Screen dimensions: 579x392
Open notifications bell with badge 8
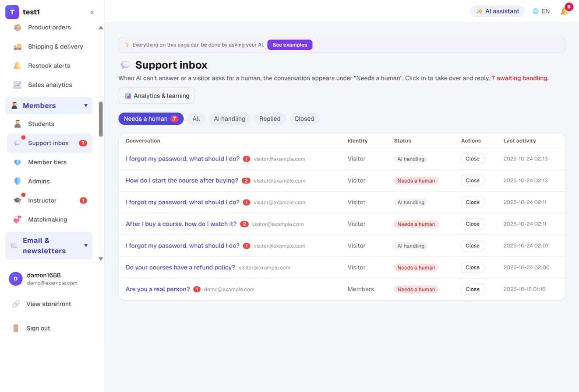tap(565, 11)
